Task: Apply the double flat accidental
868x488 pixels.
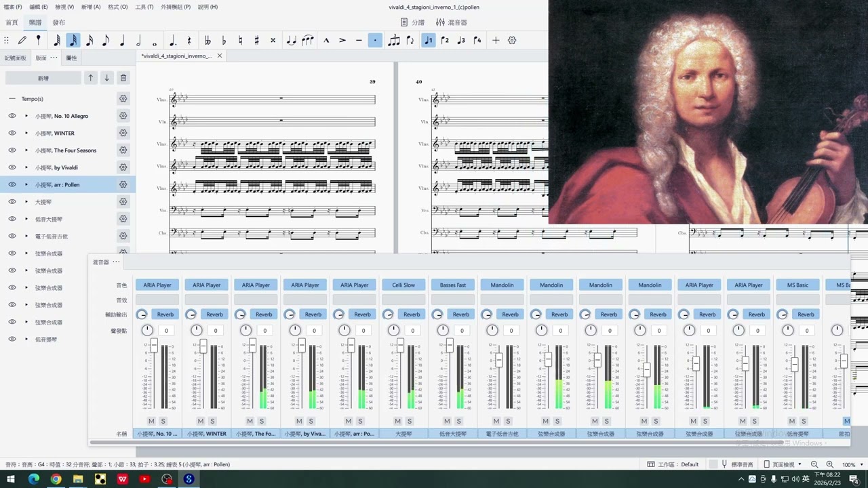Action: tap(208, 41)
